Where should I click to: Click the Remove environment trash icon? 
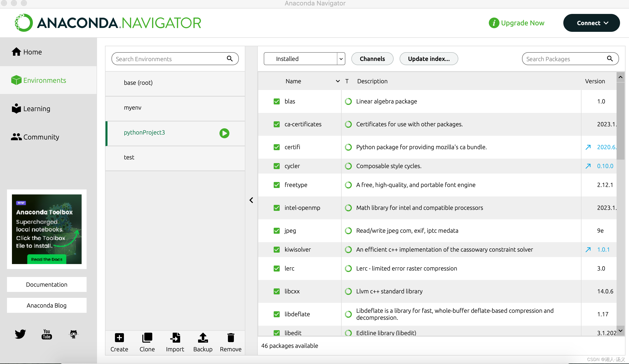pos(230,338)
